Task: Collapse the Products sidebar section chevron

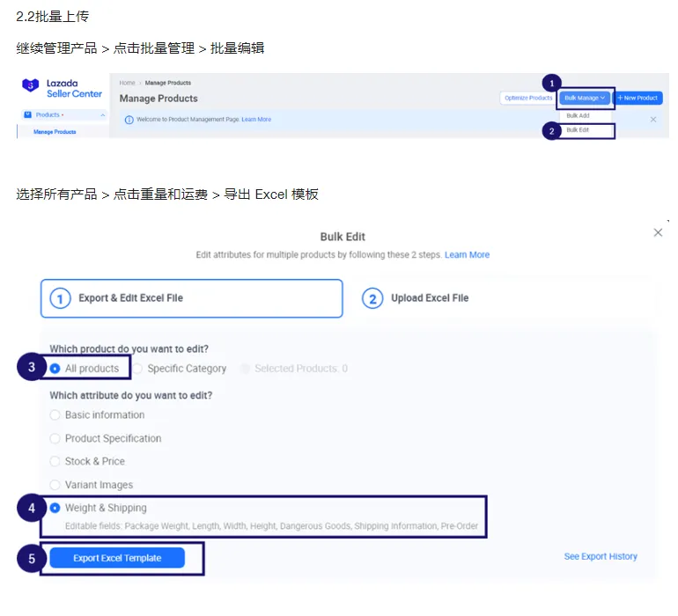Action: tap(102, 115)
